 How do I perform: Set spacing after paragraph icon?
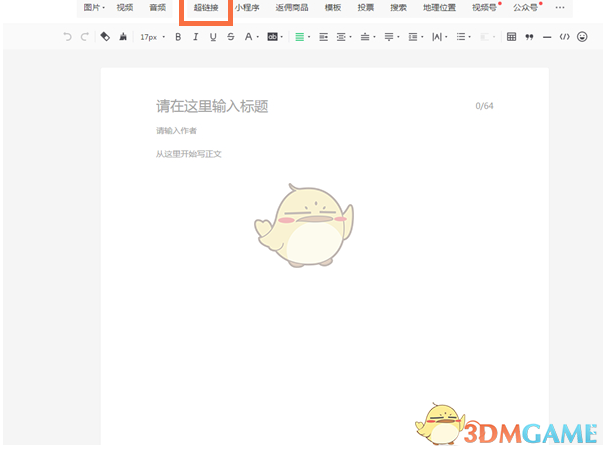[x=389, y=37]
